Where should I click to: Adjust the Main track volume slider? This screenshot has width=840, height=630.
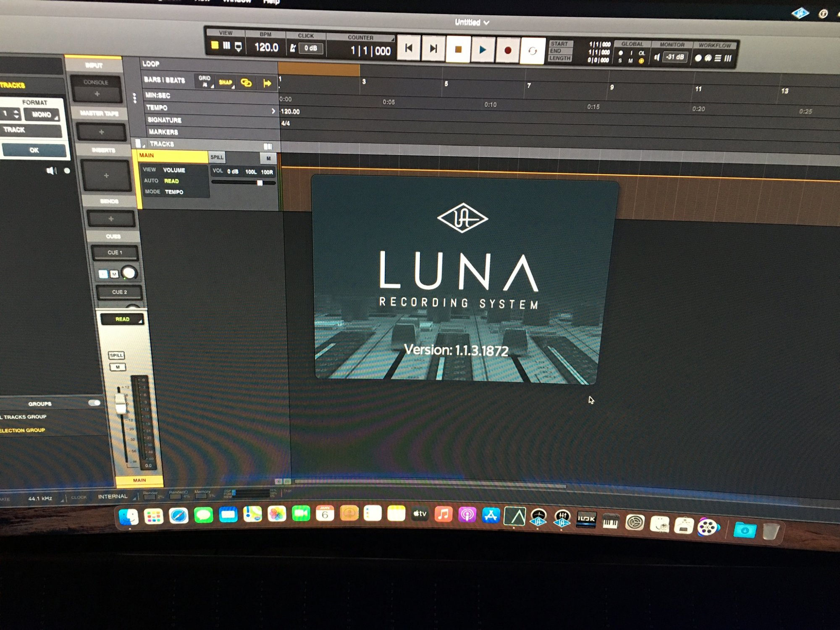260,183
